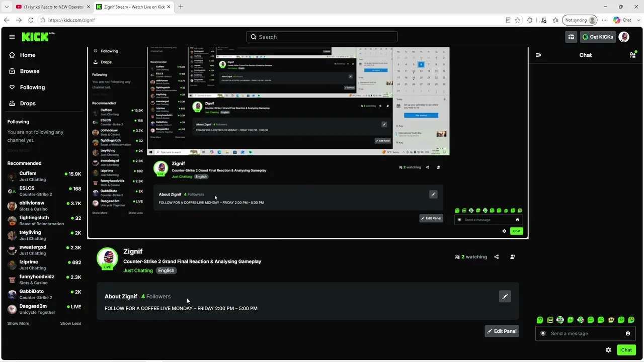Viewport: 644px width, 362px height.
Task: Share the stream using share icon
Action: coord(497,257)
